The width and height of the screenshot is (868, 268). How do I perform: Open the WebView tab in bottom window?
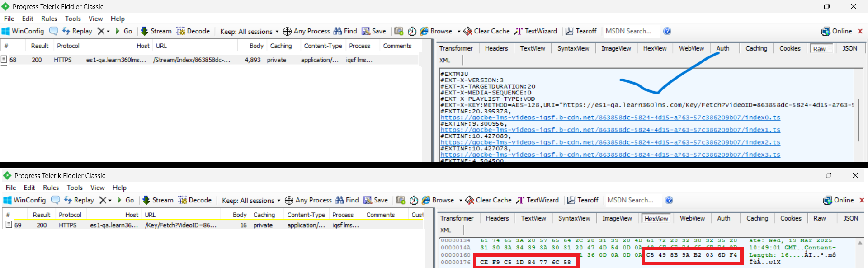pos(692,218)
